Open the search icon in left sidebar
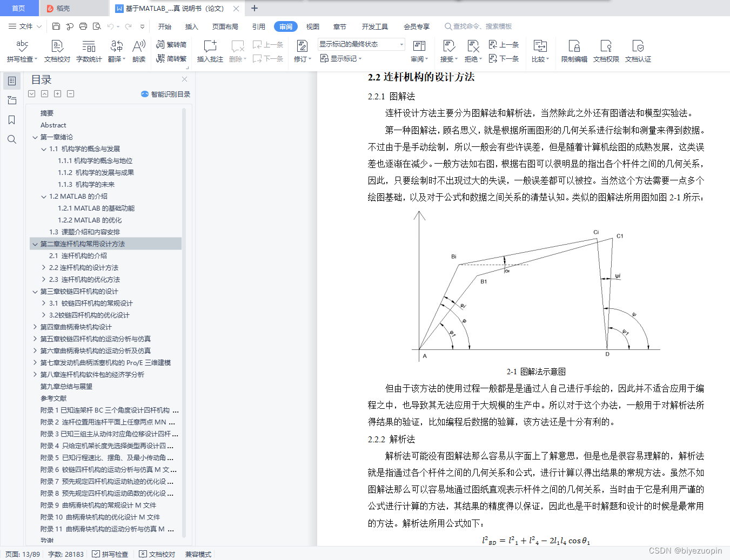 pyautogui.click(x=12, y=139)
